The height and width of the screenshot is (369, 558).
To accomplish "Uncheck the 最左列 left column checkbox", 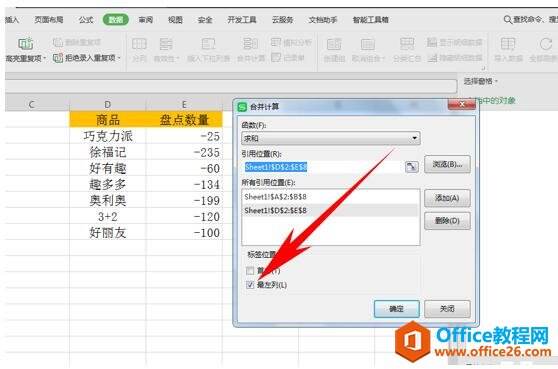I will [250, 285].
